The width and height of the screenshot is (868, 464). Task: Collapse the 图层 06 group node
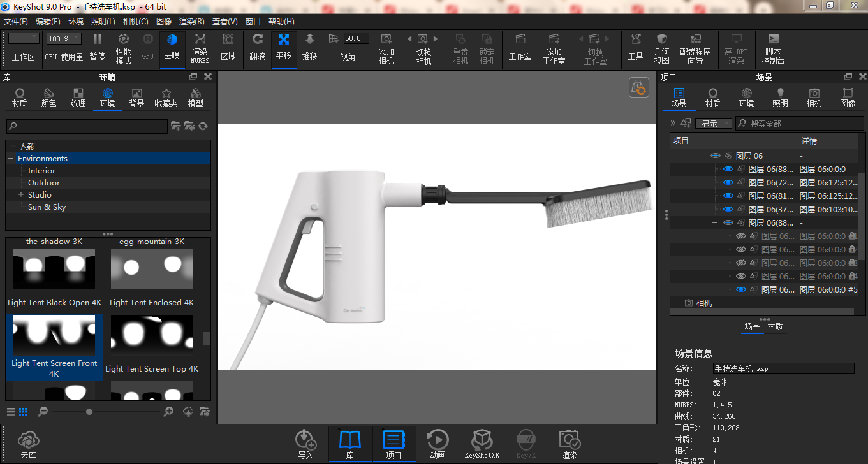point(702,156)
